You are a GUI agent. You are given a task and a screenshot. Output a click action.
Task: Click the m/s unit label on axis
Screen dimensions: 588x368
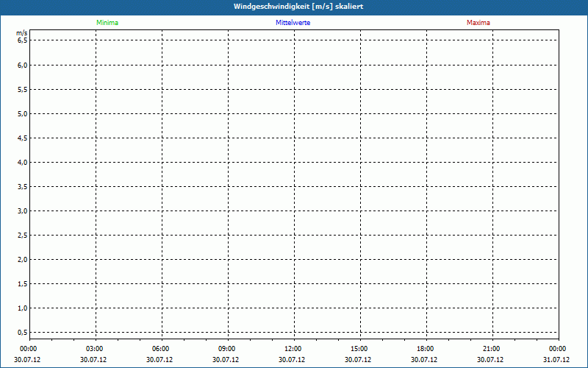22,33
